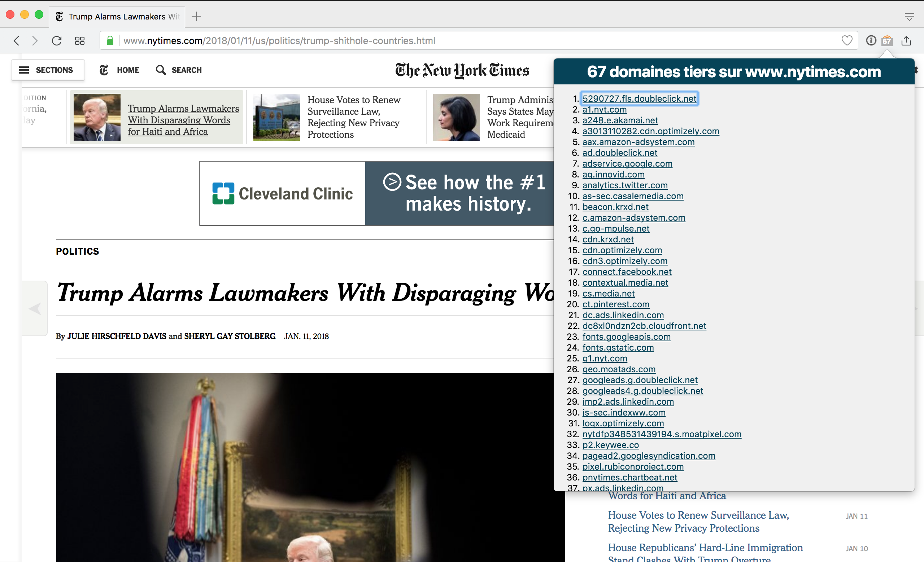Go back using the back arrow
Screen dimensions: 924x562
(16, 40)
